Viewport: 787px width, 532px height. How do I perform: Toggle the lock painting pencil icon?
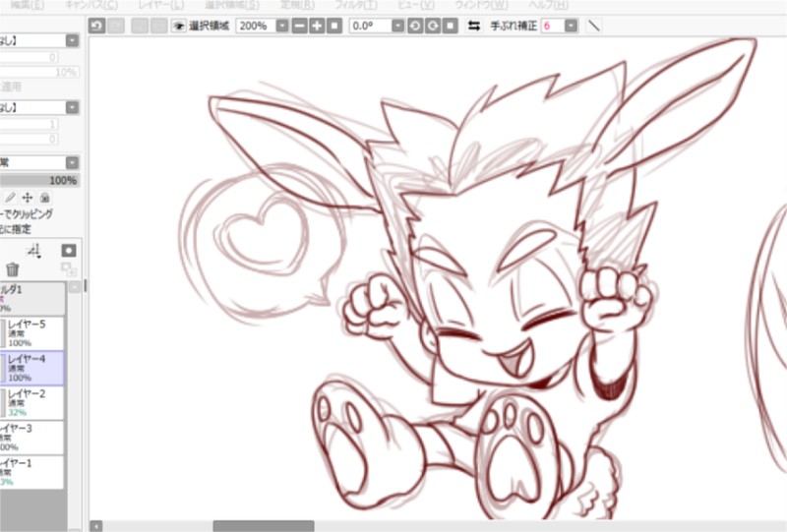pos(10,198)
